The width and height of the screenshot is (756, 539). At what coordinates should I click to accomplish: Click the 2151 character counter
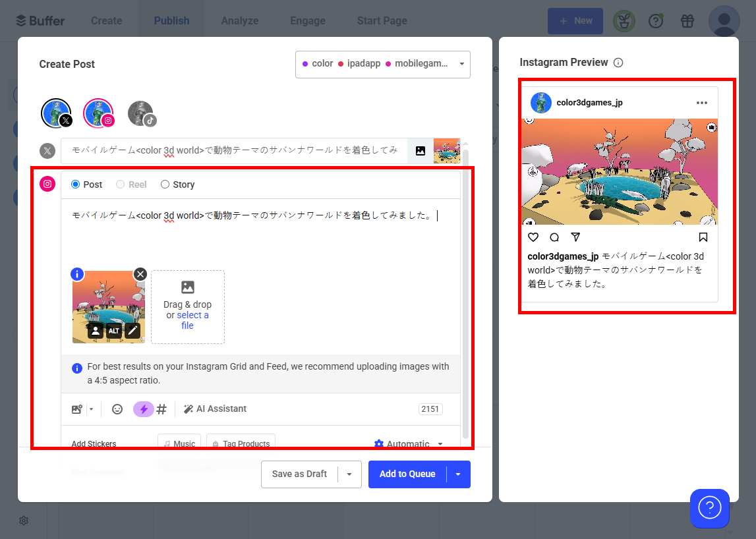pos(430,409)
